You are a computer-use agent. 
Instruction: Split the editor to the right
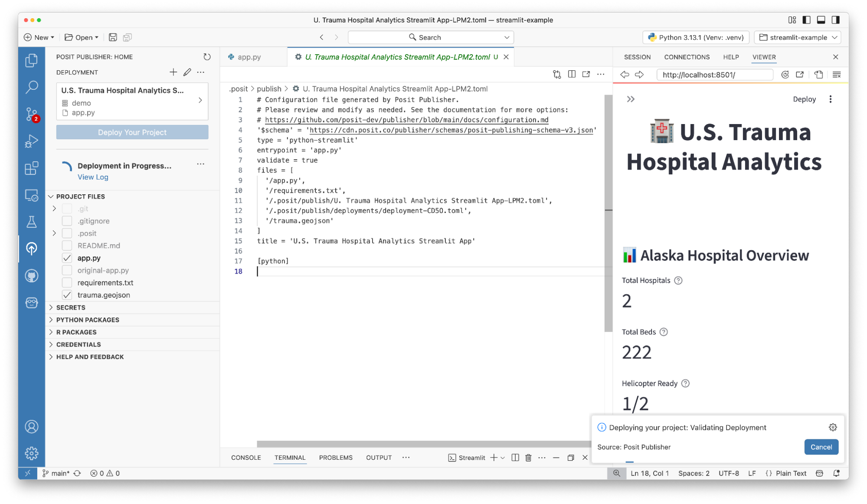coord(572,74)
